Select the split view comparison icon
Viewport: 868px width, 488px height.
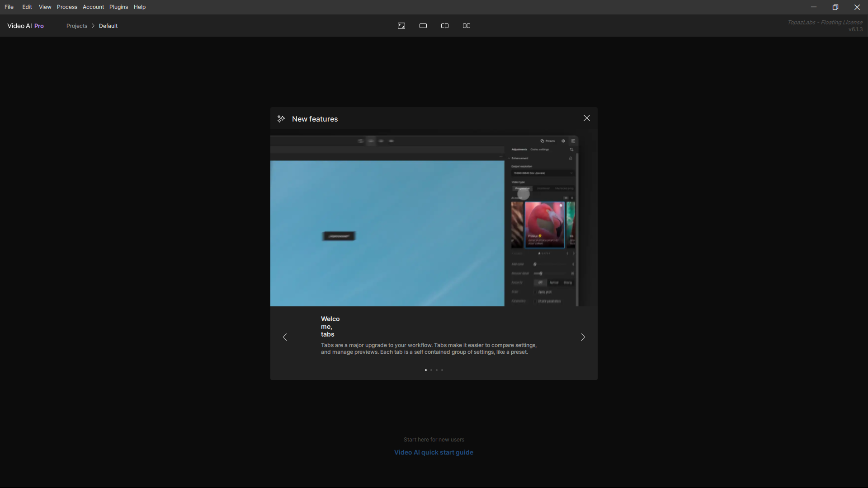coord(445,26)
